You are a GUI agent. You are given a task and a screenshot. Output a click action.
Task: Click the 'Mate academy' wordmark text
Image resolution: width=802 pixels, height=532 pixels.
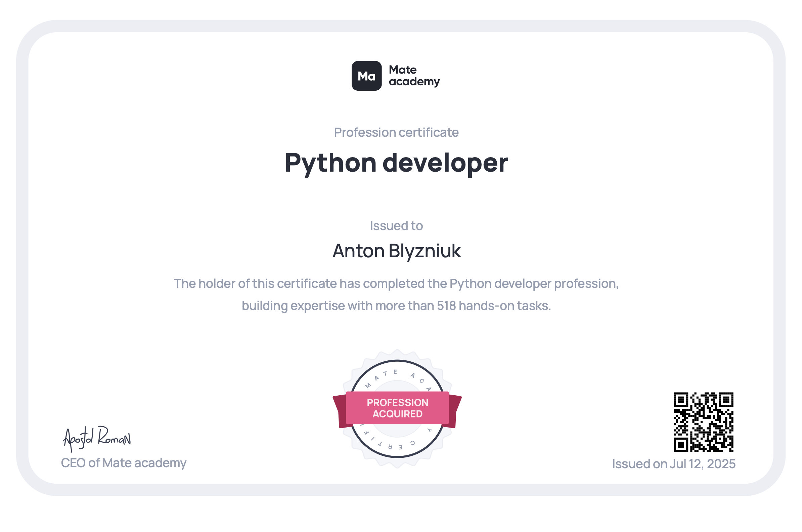[x=414, y=76]
